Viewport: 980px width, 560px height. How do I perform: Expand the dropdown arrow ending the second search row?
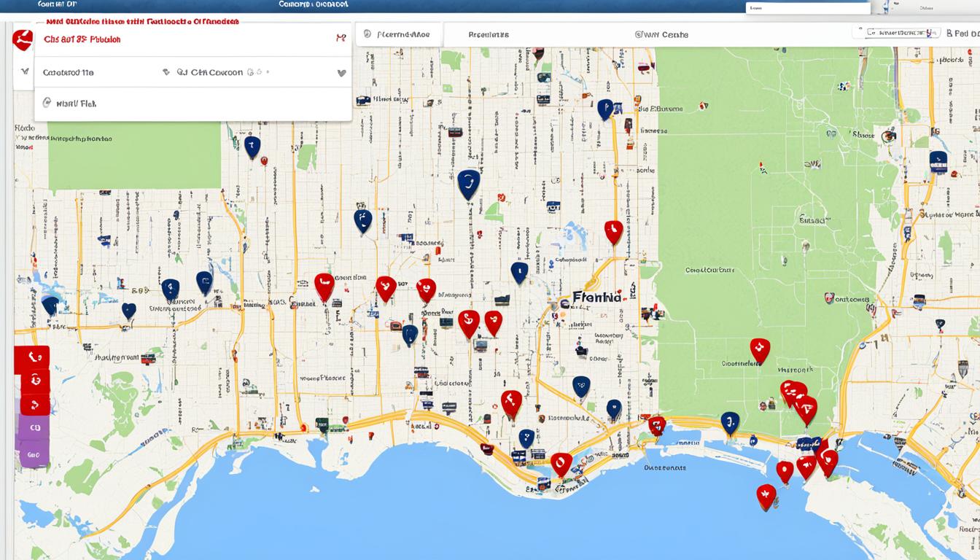coord(341,73)
